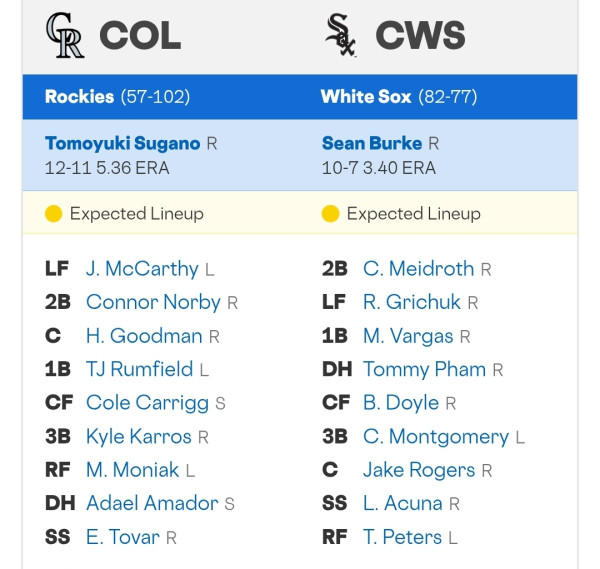Open Tommy Pham player page
Viewport: 600px width, 569px height.
pyautogui.click(x=424, y=370)
